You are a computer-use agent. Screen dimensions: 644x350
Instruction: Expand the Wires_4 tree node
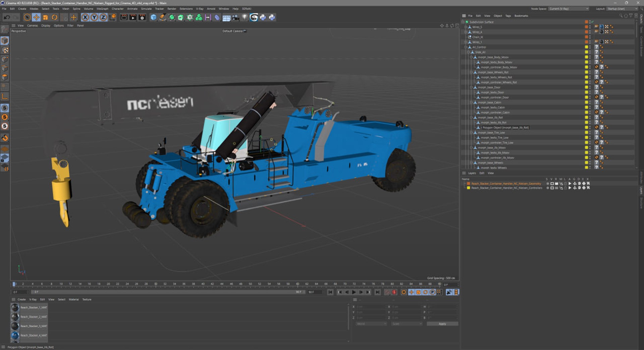466,32
